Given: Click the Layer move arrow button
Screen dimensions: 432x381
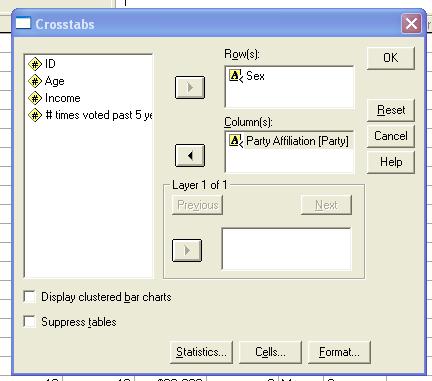Looking at the screenshot, I should 187,250.
